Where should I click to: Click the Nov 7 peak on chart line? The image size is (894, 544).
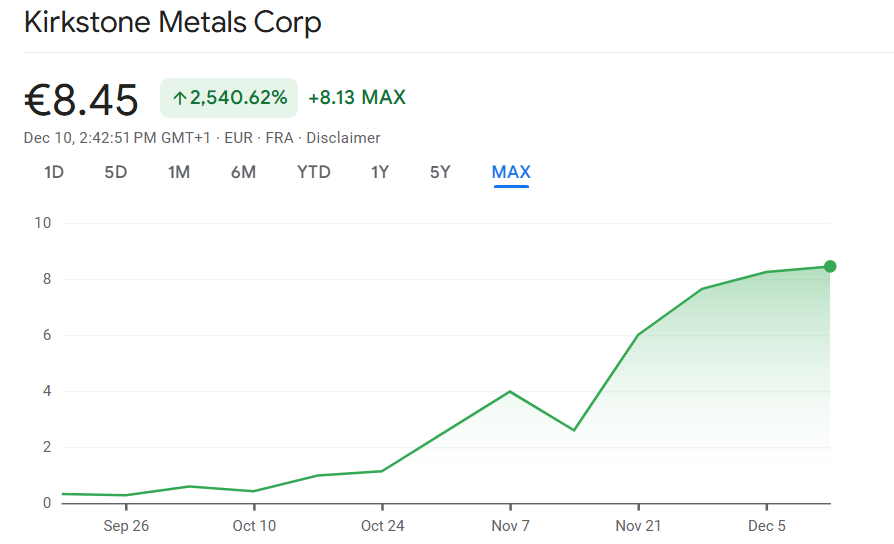click(510, 391)
